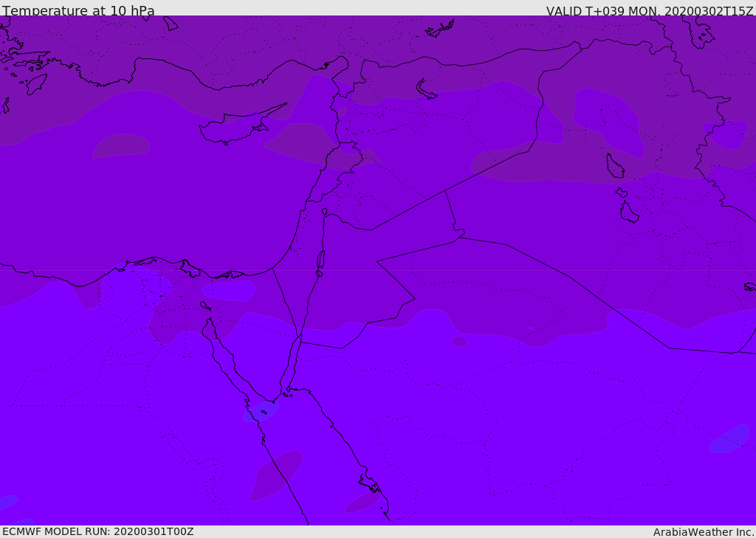Click the ECMWF MODEL RUN label
The image size is (756, 538).
click(x=97, y=531)
